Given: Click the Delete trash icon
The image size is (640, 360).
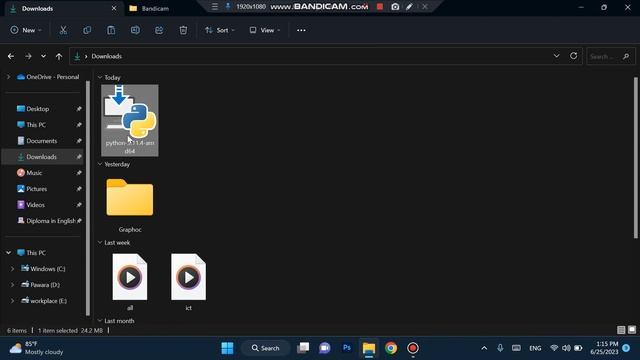Looking at the screenshot, I should (183, 30).
